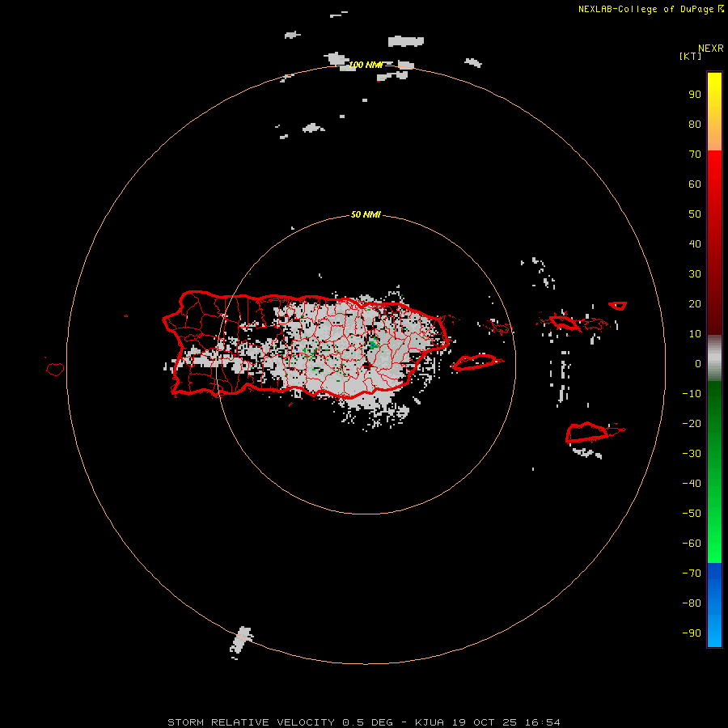This screenshot has height=728, width=728.
Task: Click the 50 NMI range ring label
Action: 366,214
